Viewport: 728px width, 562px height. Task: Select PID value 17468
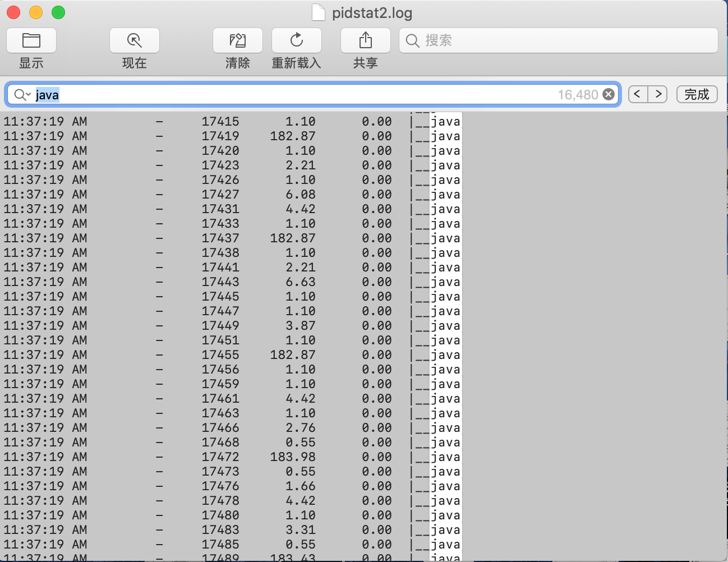pos(220,442)
